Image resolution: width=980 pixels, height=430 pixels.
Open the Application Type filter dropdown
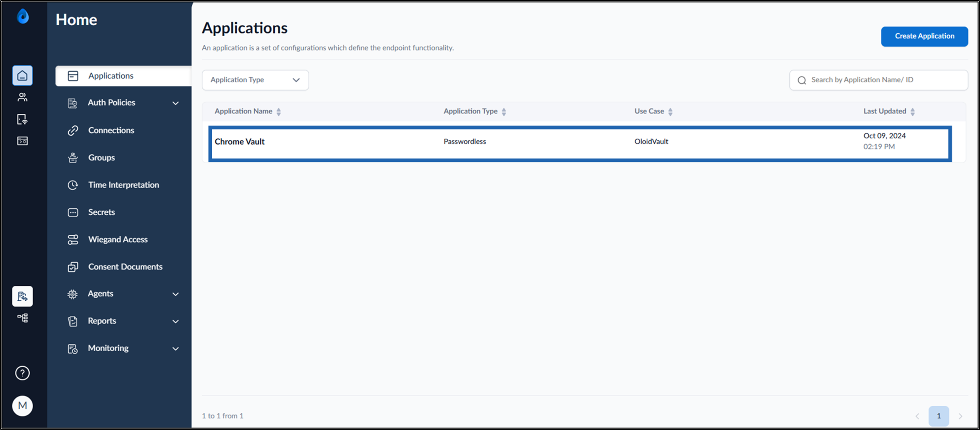[x=255, y=80]
